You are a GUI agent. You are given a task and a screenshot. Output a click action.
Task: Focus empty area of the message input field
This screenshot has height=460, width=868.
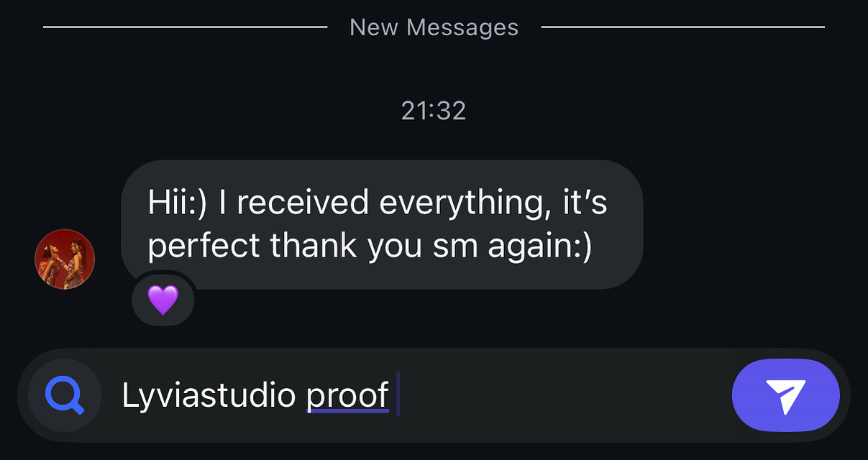(561, 395)
